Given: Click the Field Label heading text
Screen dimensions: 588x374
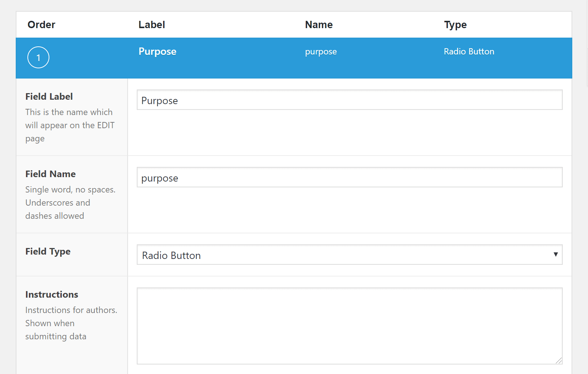Looking at the screenshot, I should (49, 96).
